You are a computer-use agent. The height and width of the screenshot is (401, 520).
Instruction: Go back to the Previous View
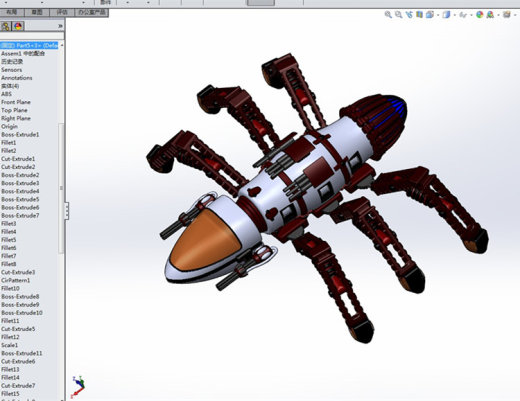[x=409, y=14]
